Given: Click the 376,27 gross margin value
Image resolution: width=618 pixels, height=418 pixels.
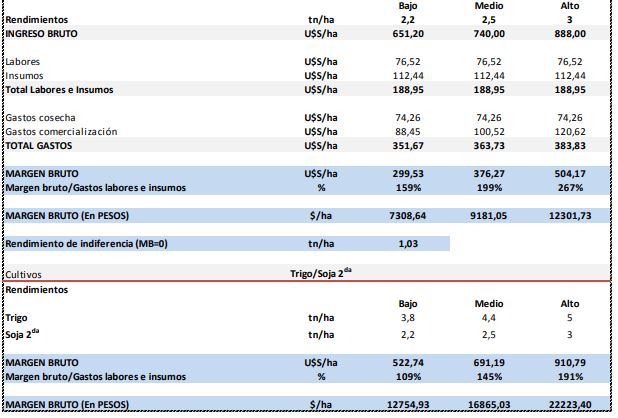Looking at the screenshot, I should 489,173.
